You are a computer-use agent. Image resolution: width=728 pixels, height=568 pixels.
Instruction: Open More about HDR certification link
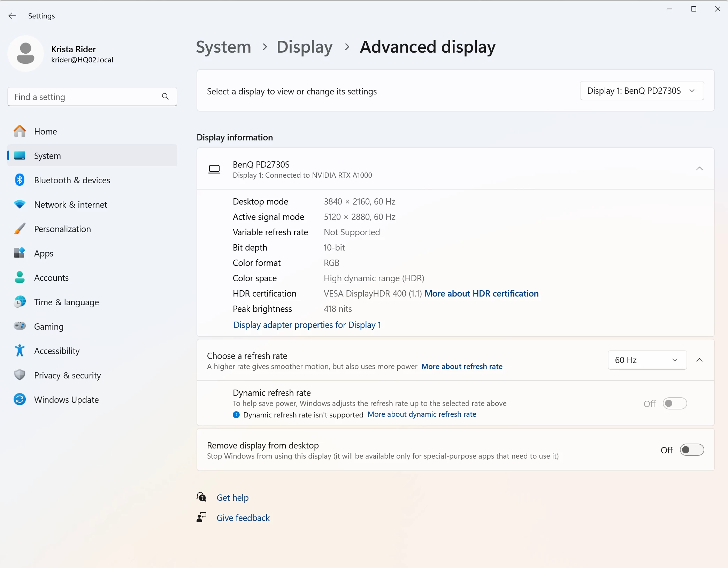point(481,293)
